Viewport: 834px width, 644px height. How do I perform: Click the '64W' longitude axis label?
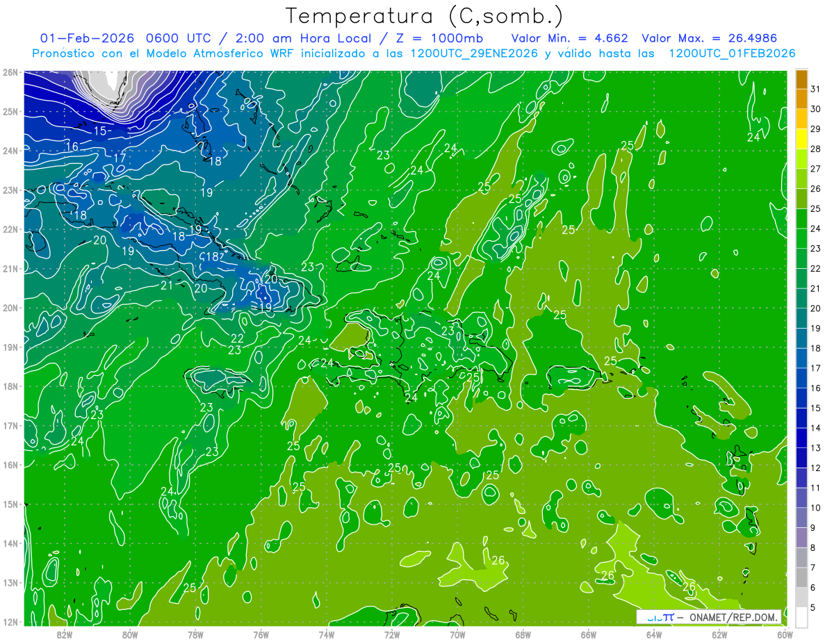(654, 634)
